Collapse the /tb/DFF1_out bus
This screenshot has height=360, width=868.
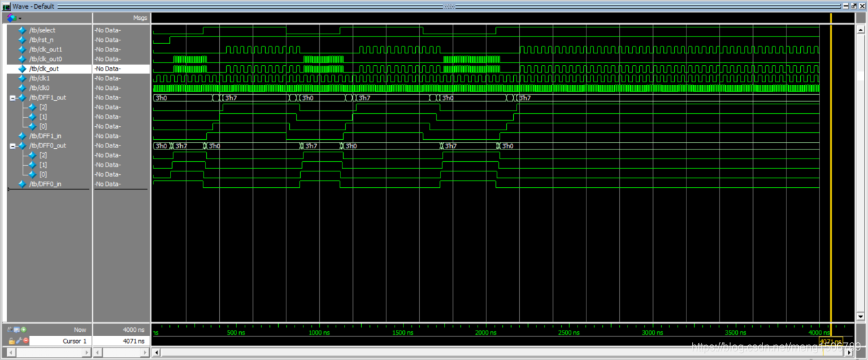click(x=12, y=97)
